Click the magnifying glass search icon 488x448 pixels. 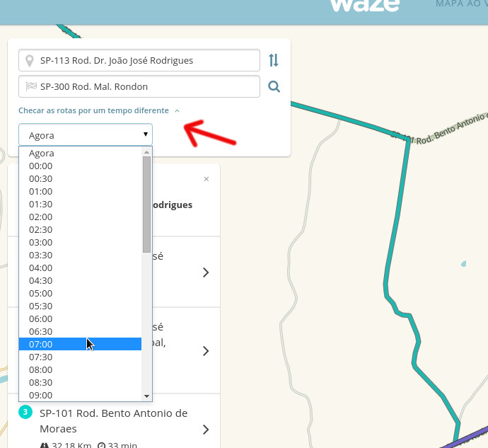pos(274,87)
